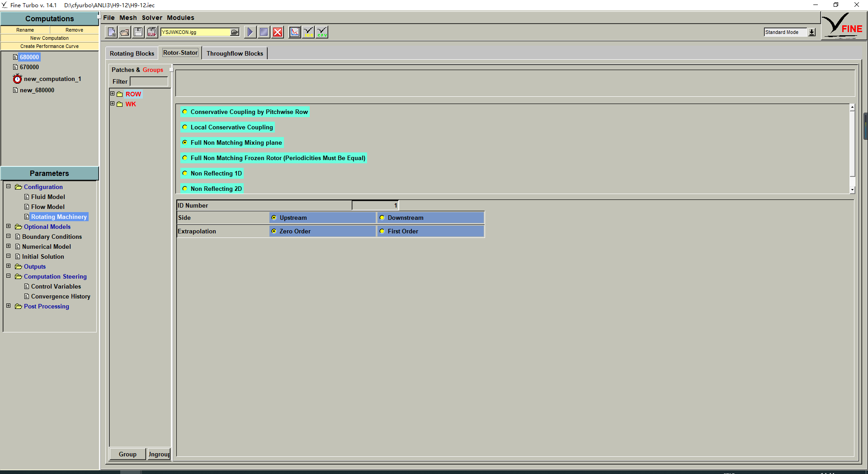Viewport: 868px width, 474px height.
Task: Switch to Throughflow Blocks tab
Action: tap(235, 53)
